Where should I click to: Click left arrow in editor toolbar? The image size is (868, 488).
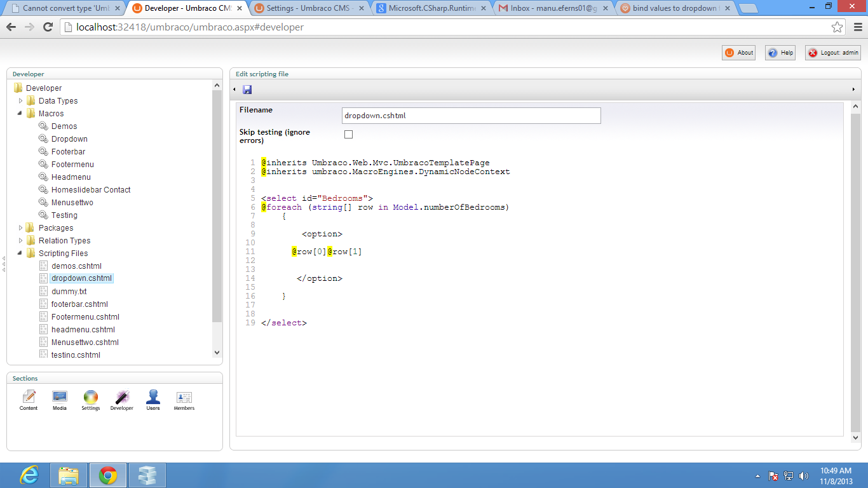click(x=234, y=90)
